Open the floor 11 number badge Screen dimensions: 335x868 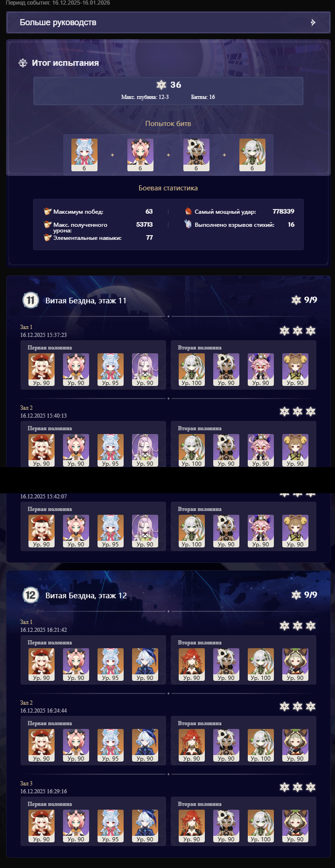click(x=31, y=300)
